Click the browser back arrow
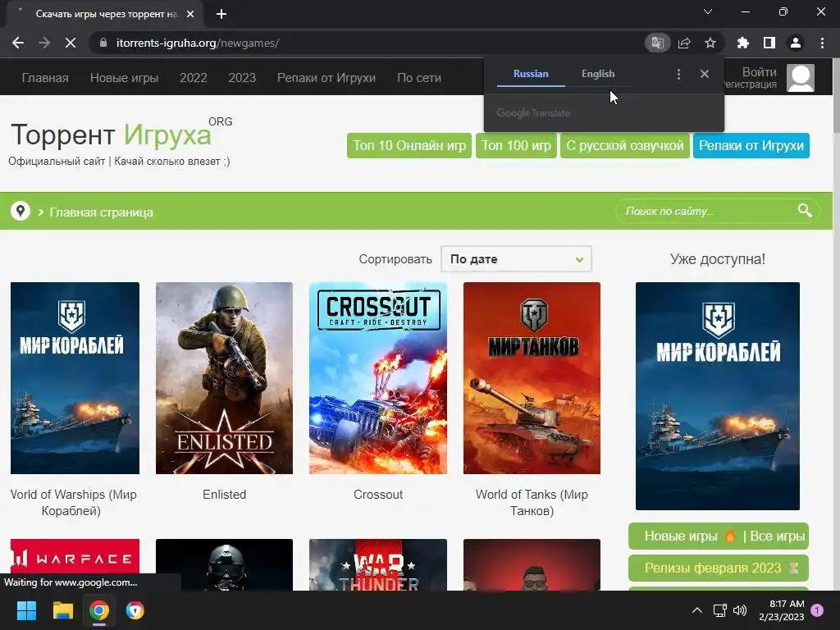Screen dimensions: 840x630 pos(18,43)
